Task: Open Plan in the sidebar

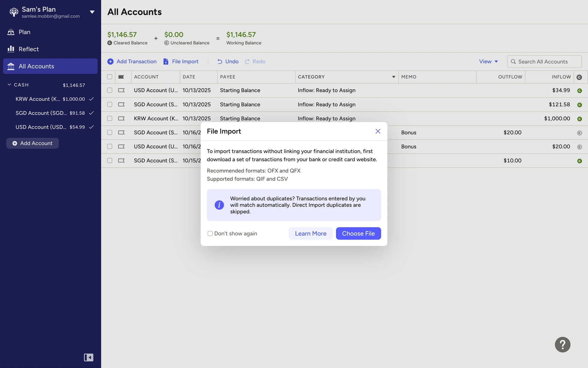Action: [24, 32]
